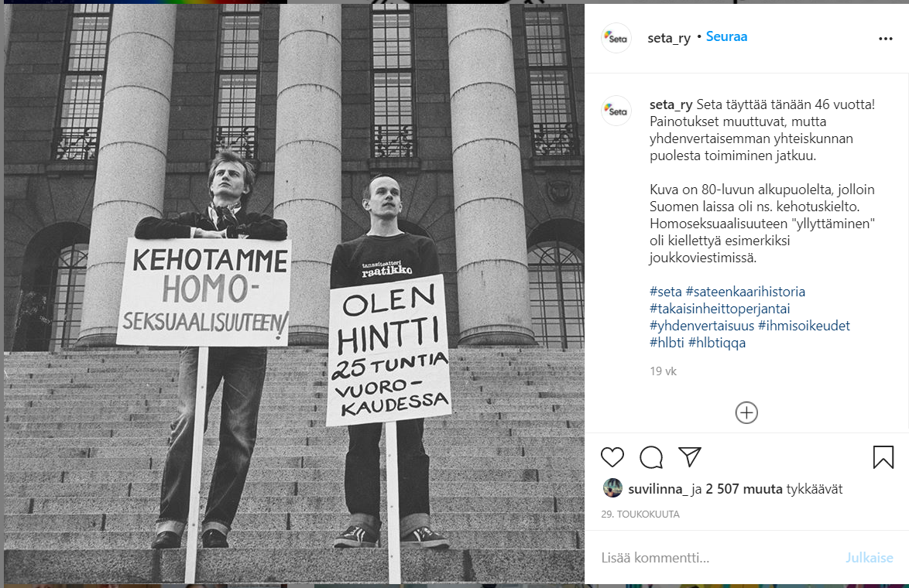Open comments via speech bubble icon
This screenshot has width=909, height=588.
651,457
